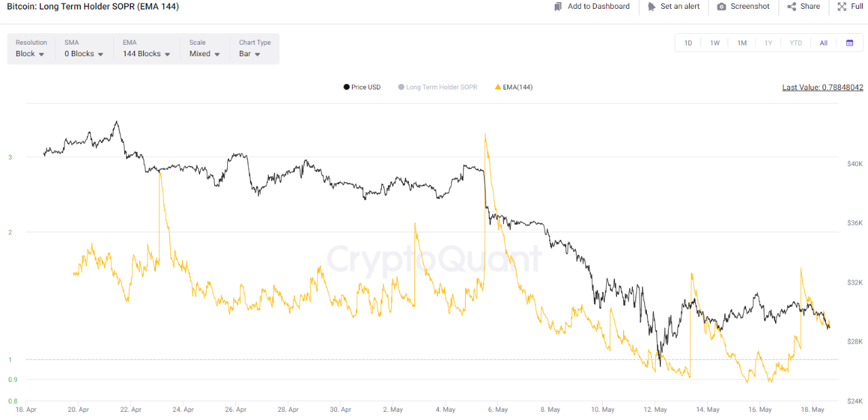The height and width of the screenshot is (420, 868).
Task: Expand chart with the Full screen icon
Action: coord(842,7)
